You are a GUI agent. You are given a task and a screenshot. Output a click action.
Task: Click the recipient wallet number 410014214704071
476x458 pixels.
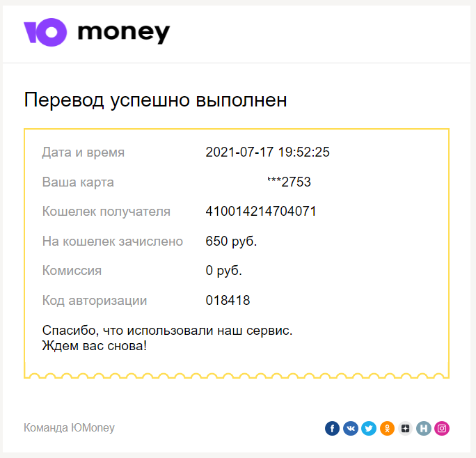[x=261, y=212]
